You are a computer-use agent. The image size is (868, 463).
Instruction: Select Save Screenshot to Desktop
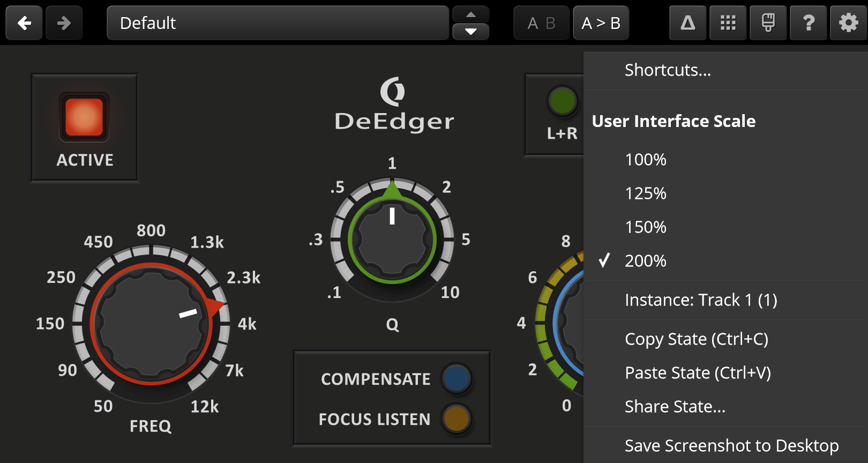point(725,446)
